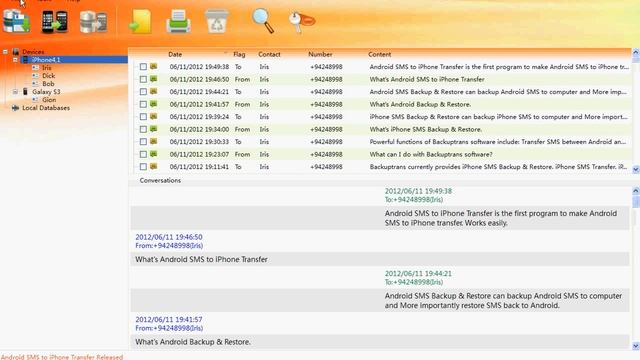Click the phone-to-phone transfer toolbar icon
This screenshot has height=360, width=640.
(x=54, y=22)
